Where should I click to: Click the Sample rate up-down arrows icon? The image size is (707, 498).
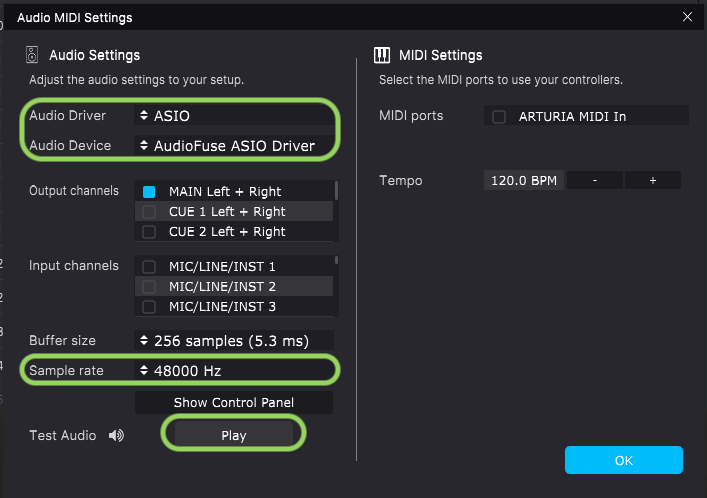click(x=144, y=370)
